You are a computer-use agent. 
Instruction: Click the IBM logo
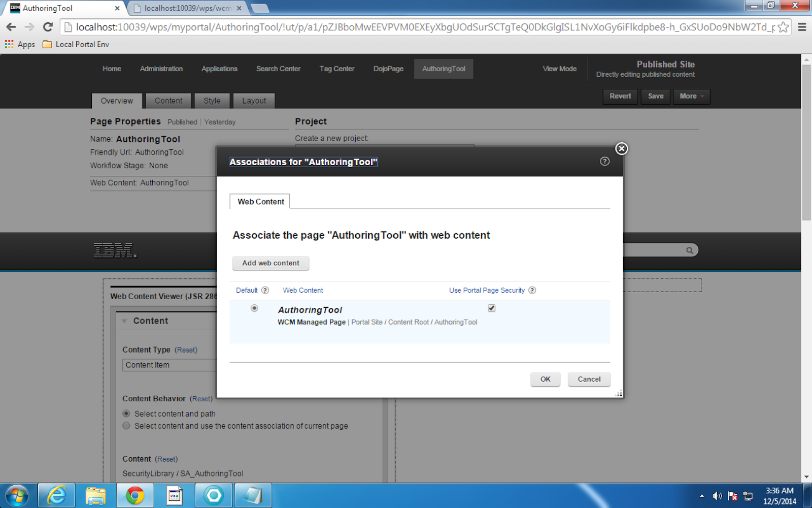click(115, 250)
